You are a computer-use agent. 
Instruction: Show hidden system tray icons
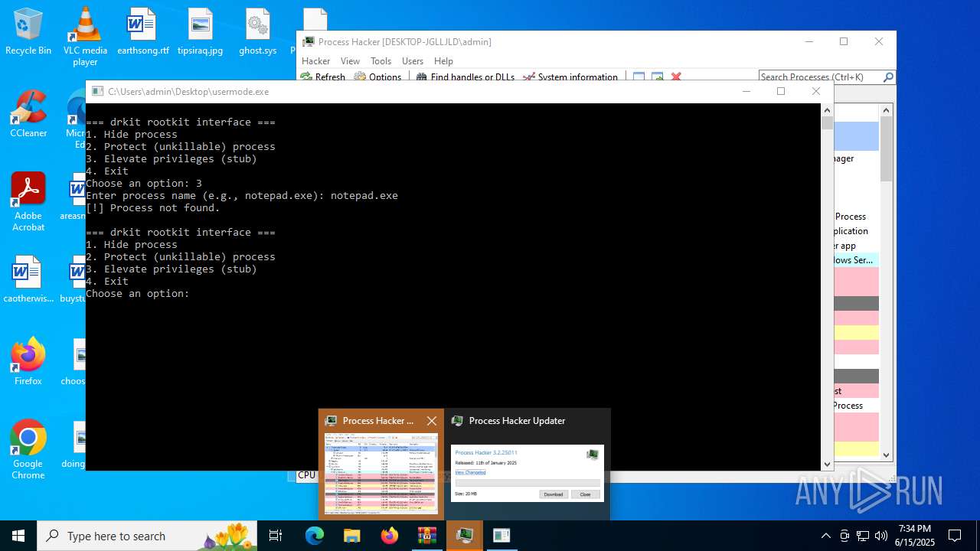pyautogui.click(x=825, y=536)
